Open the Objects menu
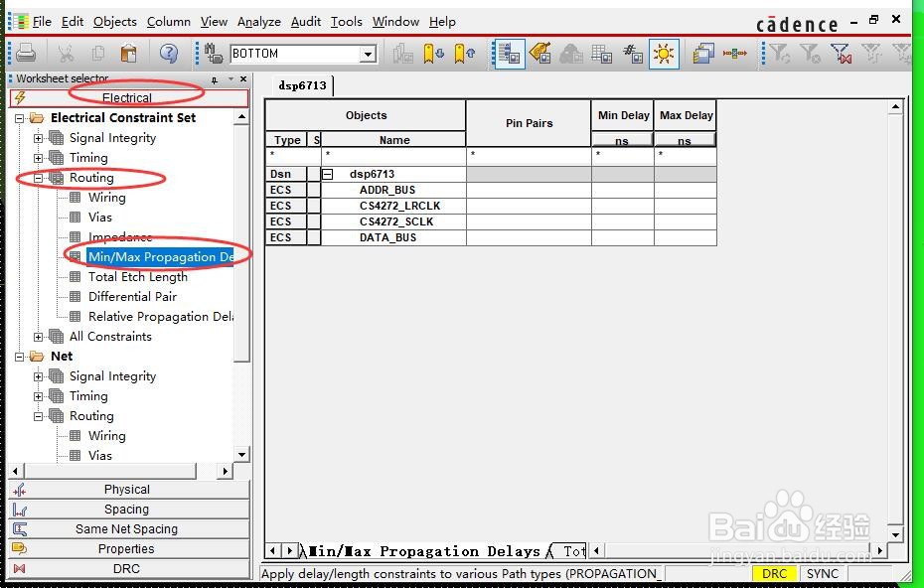The image size is (924, 588). pos(115,22)
